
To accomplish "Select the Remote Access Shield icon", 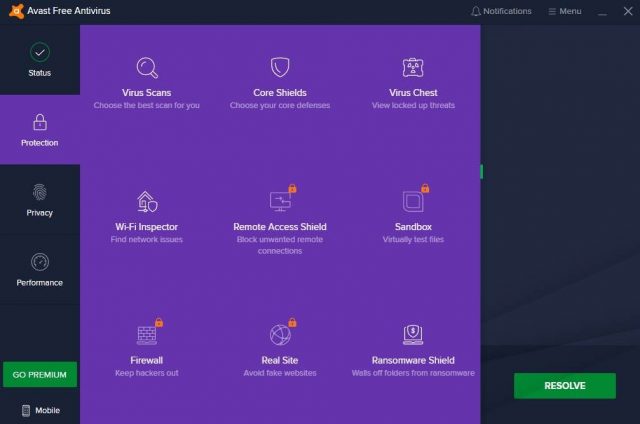I will pos(279,201).
